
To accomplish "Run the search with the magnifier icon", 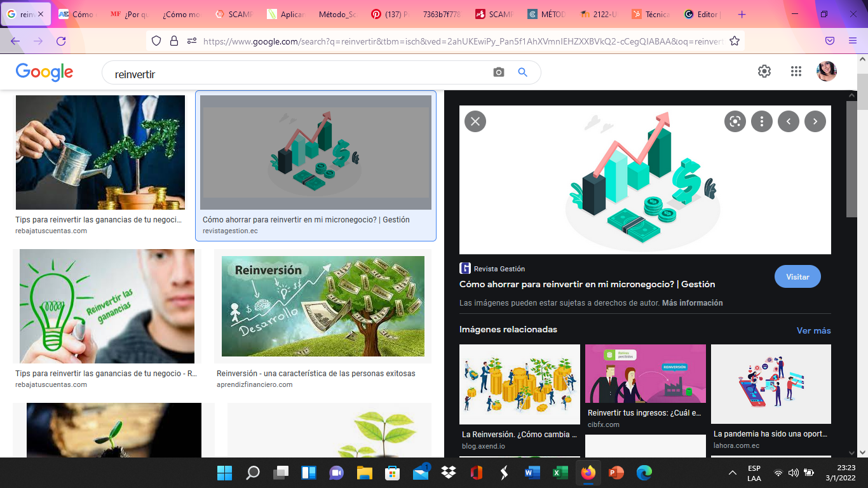I will tap(522, 72).
